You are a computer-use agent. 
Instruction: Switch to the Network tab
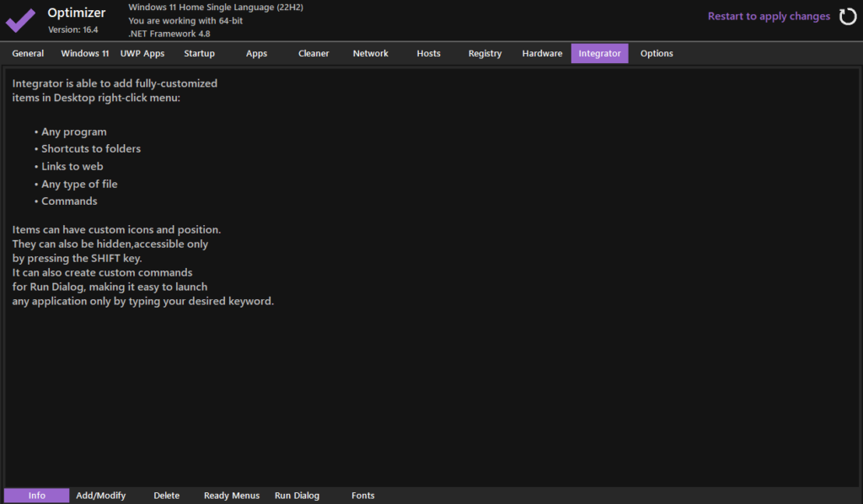371,53
